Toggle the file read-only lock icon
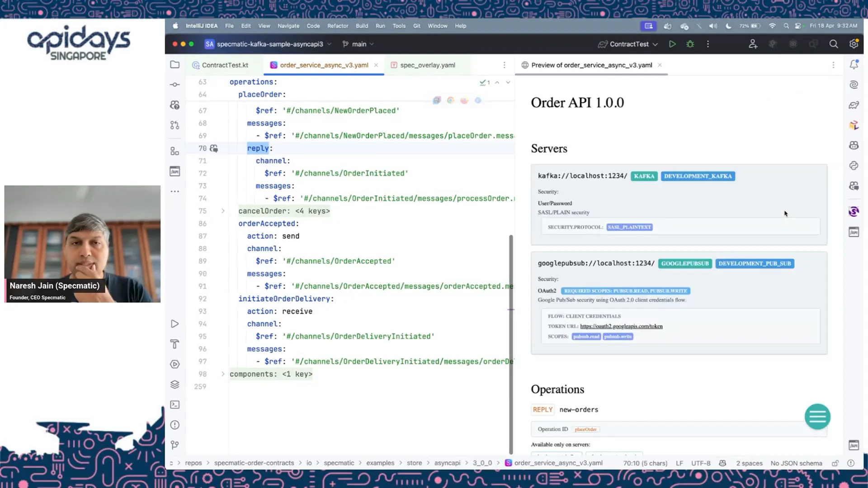The width and height of the screenshot is (868, 488). 835,463
